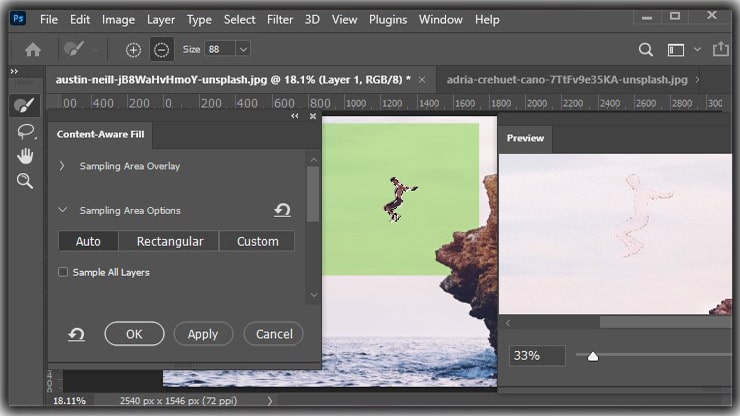Open the Layer menu
Image resolution: width=740 pixels, height=416 pixels.
(x=160, y=20)
